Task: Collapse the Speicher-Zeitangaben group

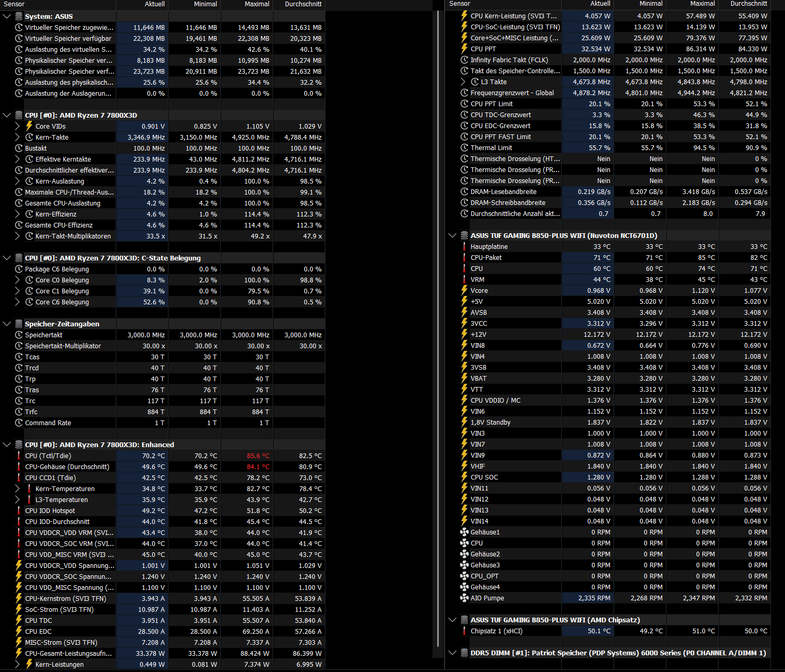Action: (7, 324)
